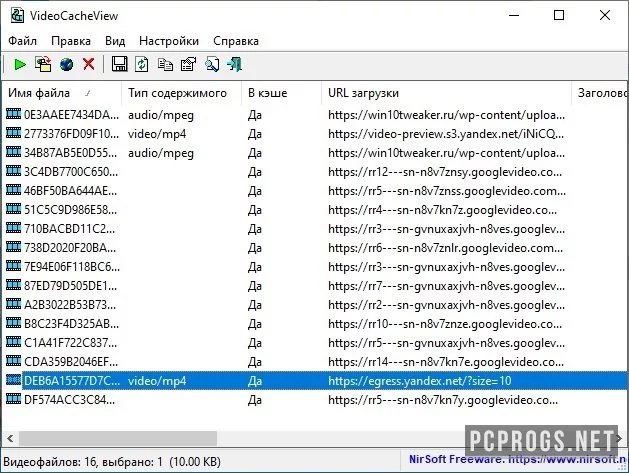
Task: Click the video-preview.s3.yandex.net URL cell
Action: coord(446,134)
